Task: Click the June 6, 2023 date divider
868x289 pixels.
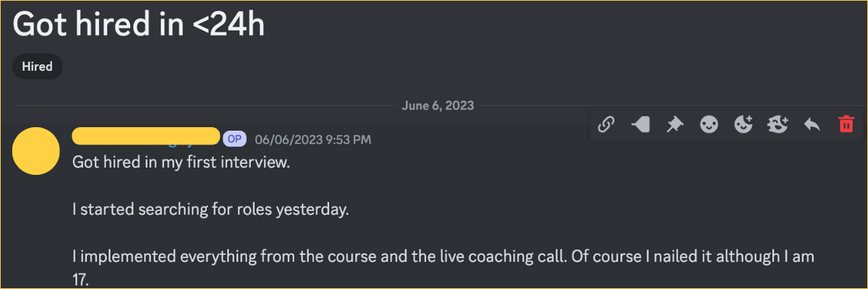Action: coord(438,105)
